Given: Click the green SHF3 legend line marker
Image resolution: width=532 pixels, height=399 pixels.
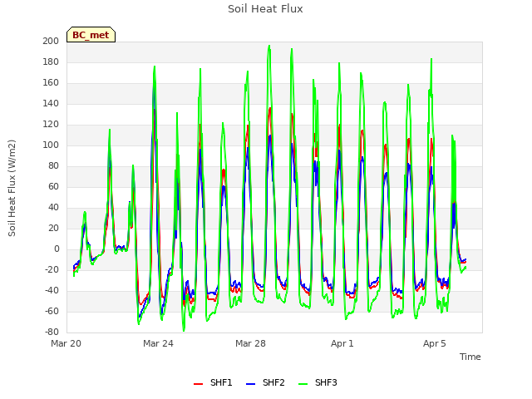Looking at the screenshot, I should click(x=303, y=384).
